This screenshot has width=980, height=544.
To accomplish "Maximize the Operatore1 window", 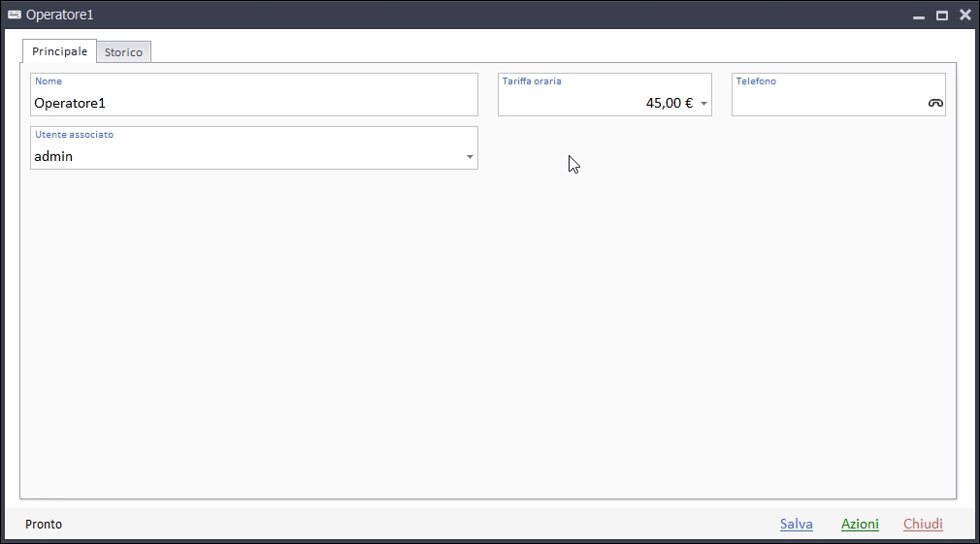I will coord(941,16).
